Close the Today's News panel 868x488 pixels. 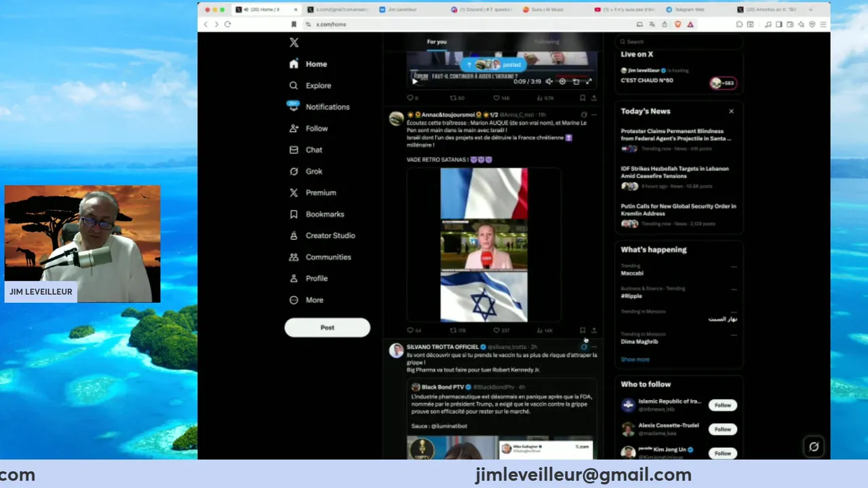click(731, 111)
